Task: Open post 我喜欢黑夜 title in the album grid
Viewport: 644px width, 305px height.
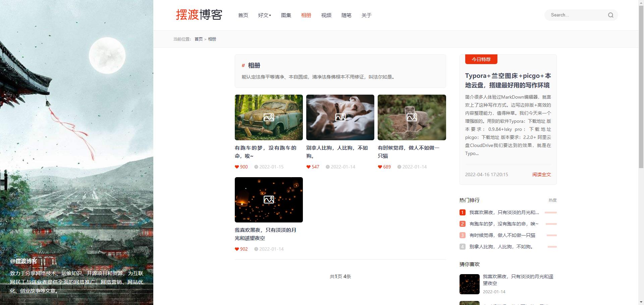Action: pyautogui.click(x=265, y=234)
